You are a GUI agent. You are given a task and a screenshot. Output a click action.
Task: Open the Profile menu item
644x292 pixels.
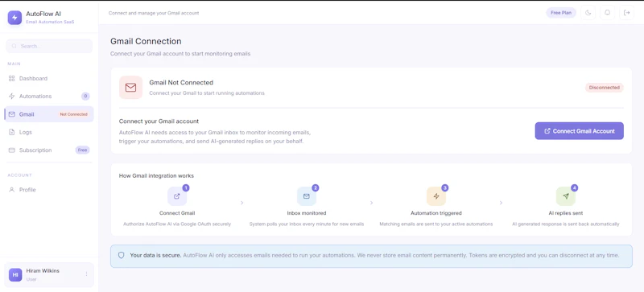click(49, 190)
